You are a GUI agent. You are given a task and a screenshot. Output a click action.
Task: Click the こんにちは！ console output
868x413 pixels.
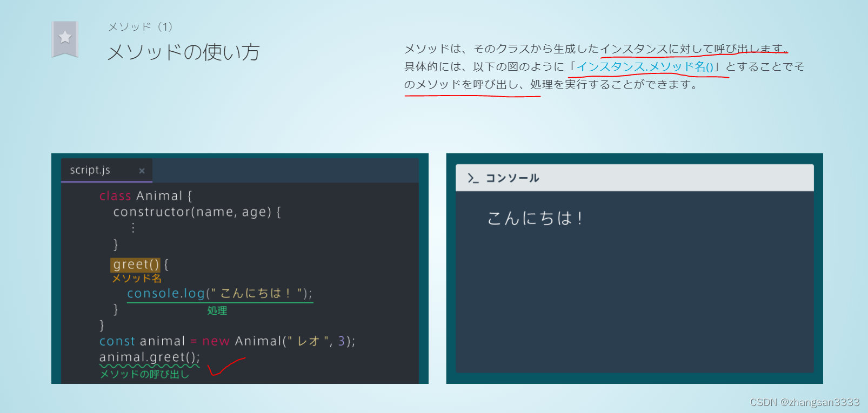[535, 218]
